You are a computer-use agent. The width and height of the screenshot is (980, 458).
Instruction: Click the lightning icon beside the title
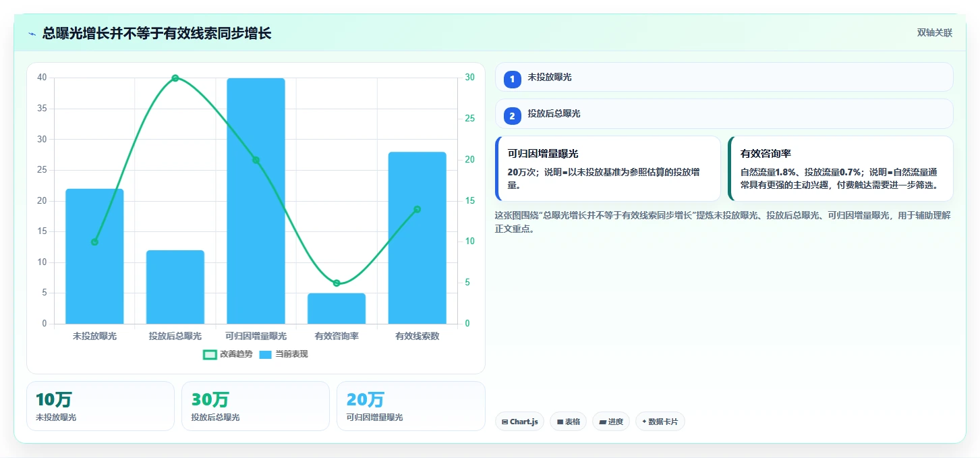[x=32, y=34]
